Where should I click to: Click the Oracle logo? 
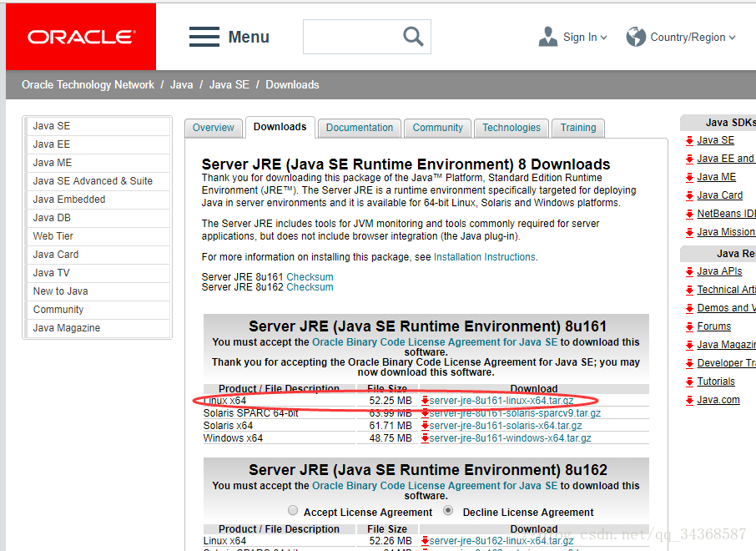(81, 37)
